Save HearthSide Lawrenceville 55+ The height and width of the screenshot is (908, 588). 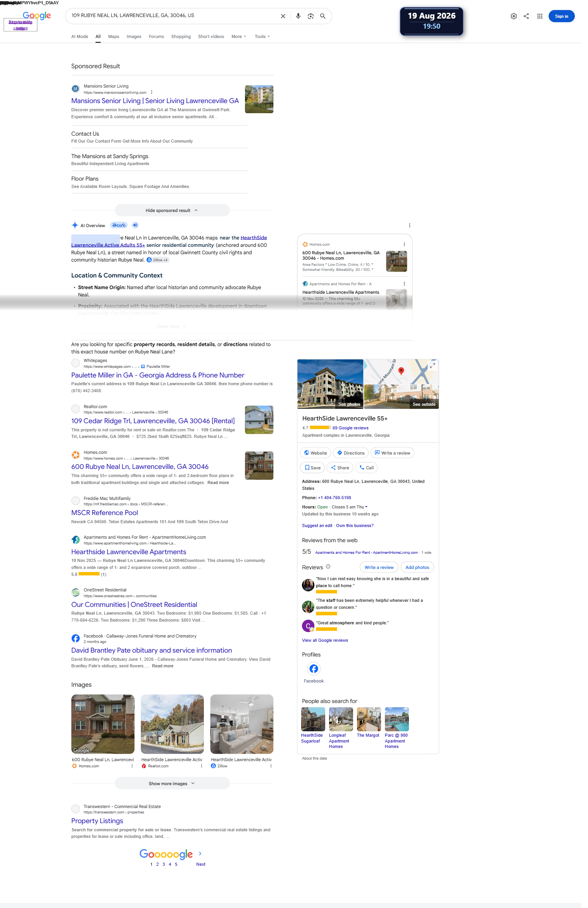pos(312,468)
